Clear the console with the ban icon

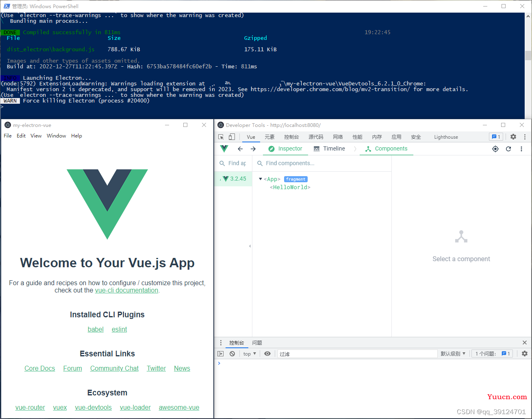point(232,354)
